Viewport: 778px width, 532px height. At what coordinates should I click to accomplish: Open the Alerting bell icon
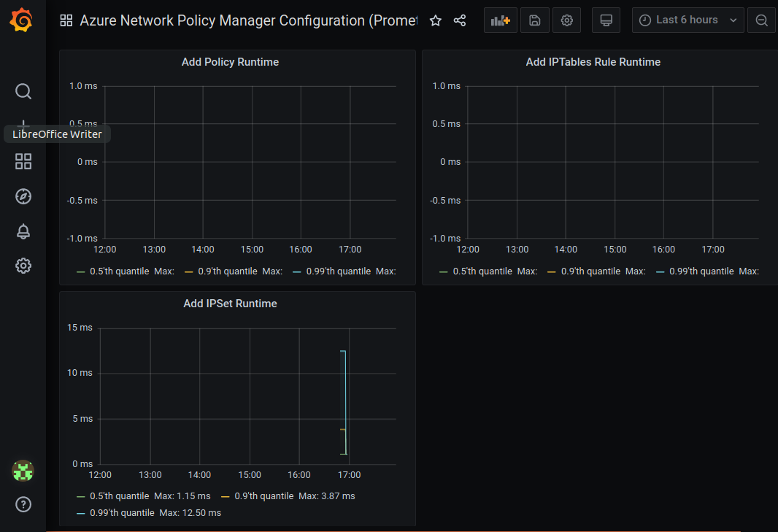coord(23,231)
